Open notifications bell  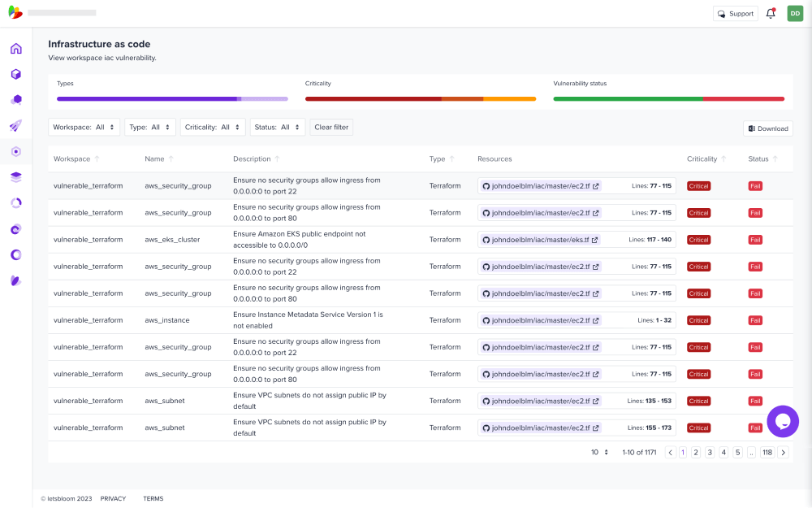pos(771,14)
